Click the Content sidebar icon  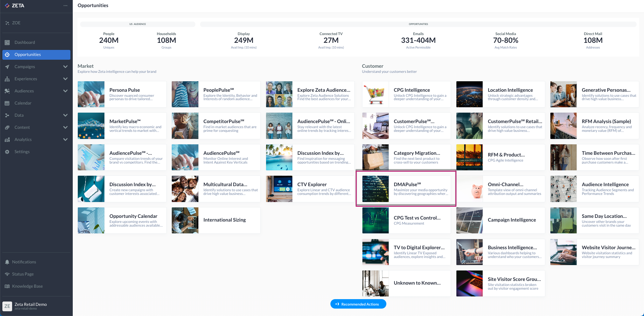click(x=7, y=127)
